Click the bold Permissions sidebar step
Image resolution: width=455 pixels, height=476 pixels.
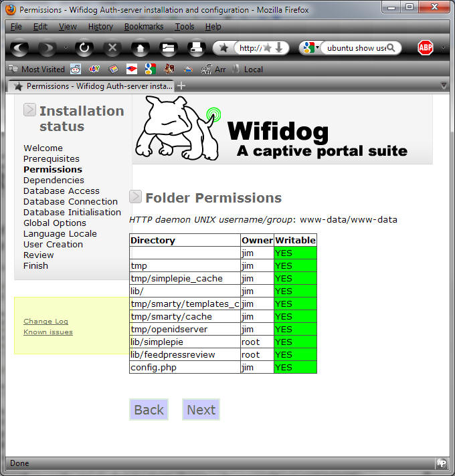(x=53, y=169)
